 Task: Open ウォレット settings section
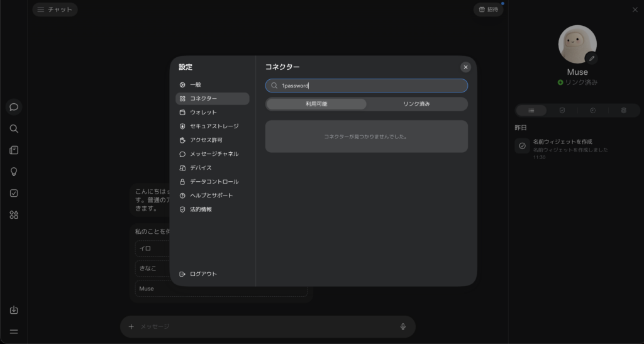pos(213,113)
